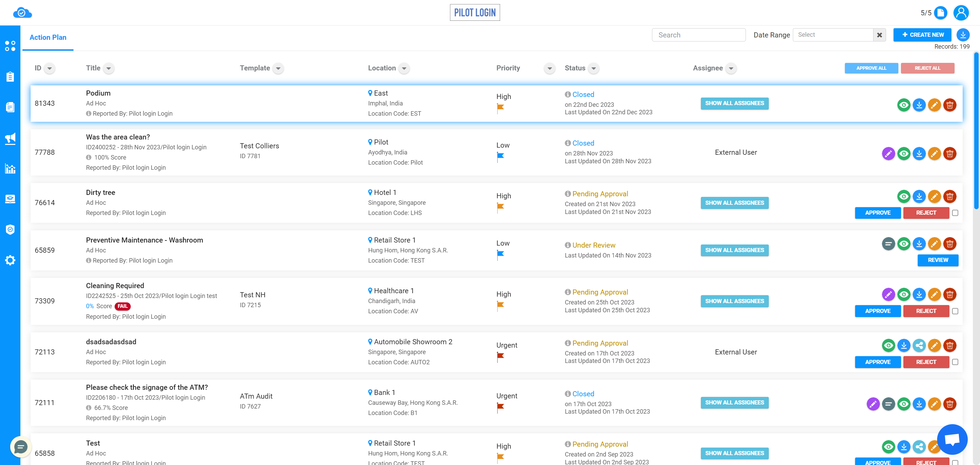Open the documents sidebar icon
Image resolution: width=980 pixels, height=465 pixels.
point(10,107)
